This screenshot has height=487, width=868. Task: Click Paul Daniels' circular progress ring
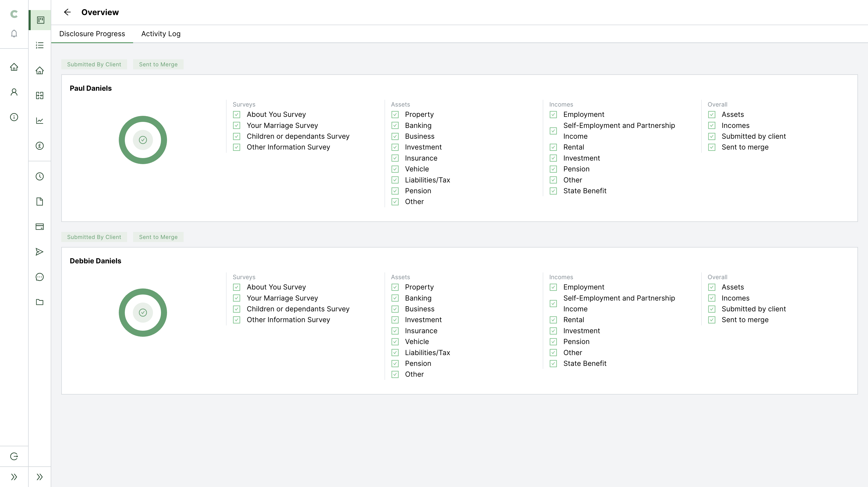(x=143, y=140)
